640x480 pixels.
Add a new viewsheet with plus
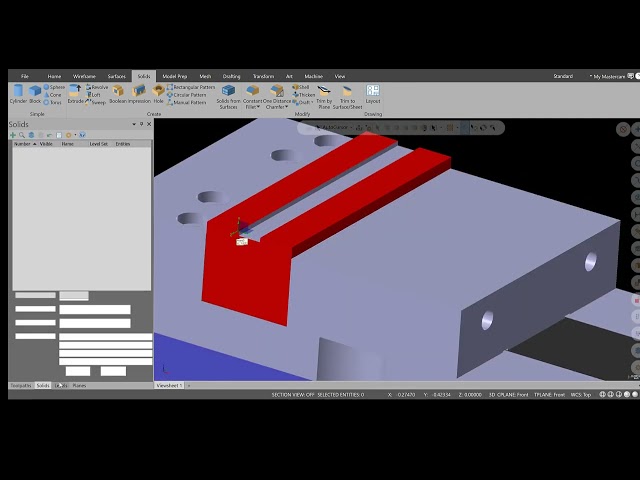tap(189, 386)
